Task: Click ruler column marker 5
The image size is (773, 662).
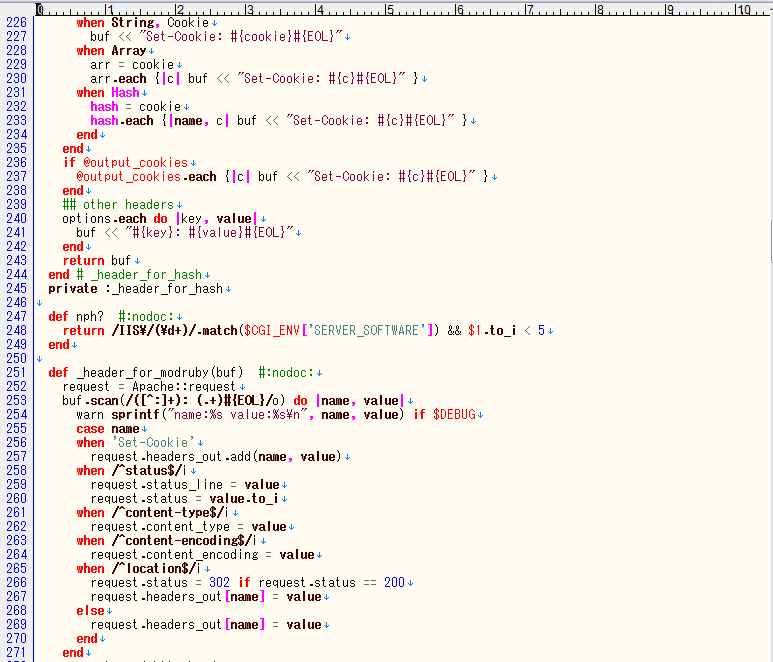Action: point(389,9)
